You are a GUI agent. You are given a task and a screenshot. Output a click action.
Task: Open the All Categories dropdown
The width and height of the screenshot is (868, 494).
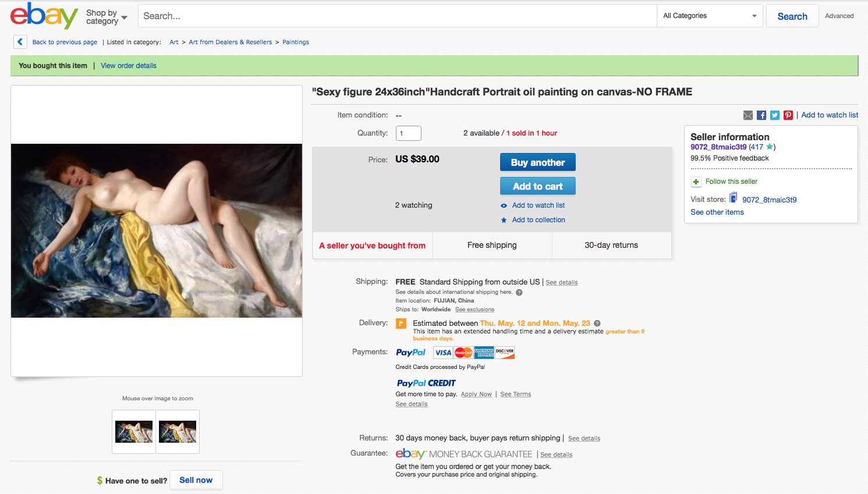coord(710,16)
